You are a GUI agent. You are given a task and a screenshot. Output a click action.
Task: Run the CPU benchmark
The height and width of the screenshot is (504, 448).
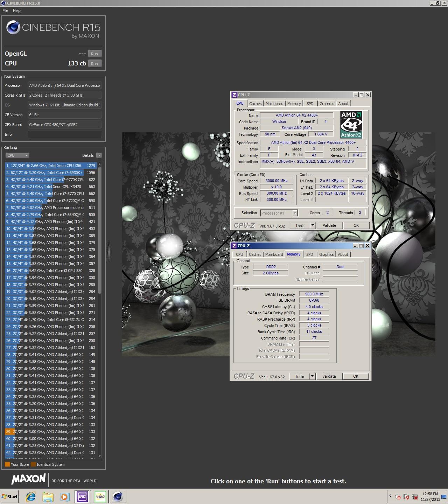(94, 64)
